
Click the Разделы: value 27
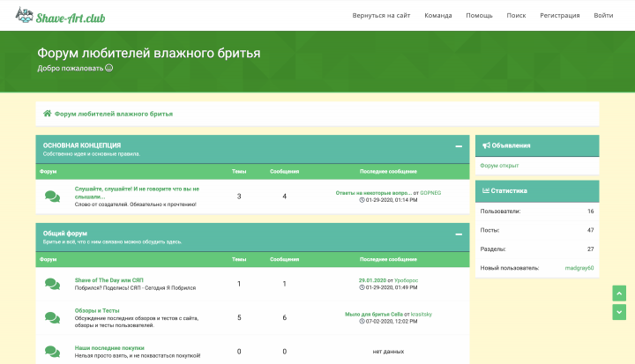(590, 249)
